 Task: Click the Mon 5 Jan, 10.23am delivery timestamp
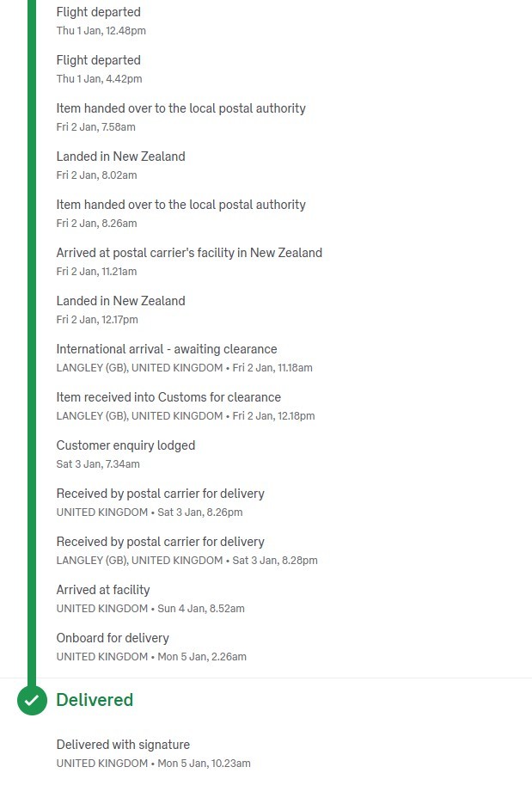point(204,764)
